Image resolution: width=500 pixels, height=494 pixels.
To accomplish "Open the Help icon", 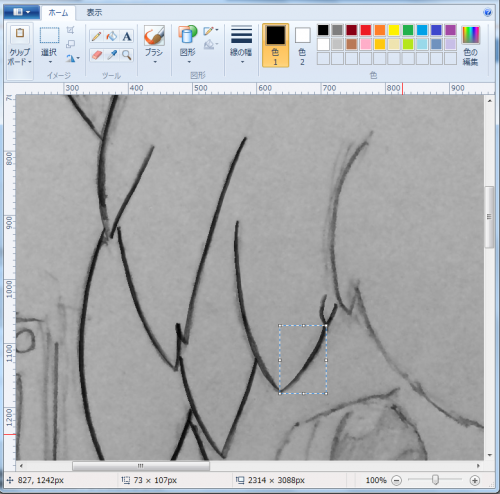I will click(487, 13).
